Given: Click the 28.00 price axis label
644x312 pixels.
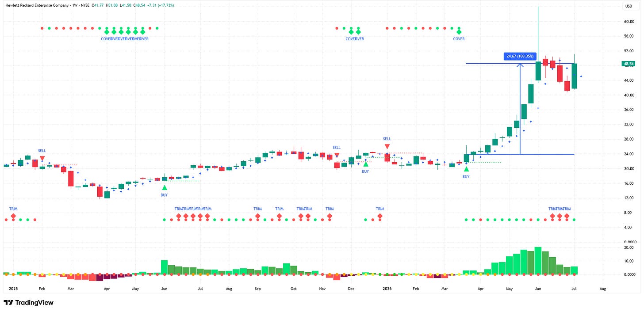Looking at the screenshot, I should click(x=630, y=139).
